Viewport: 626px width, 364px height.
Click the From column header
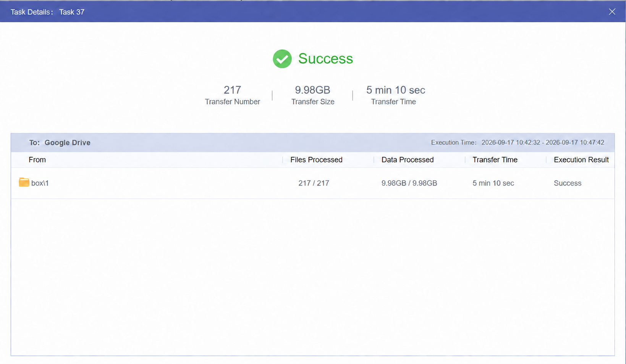(x=37, y=160)
